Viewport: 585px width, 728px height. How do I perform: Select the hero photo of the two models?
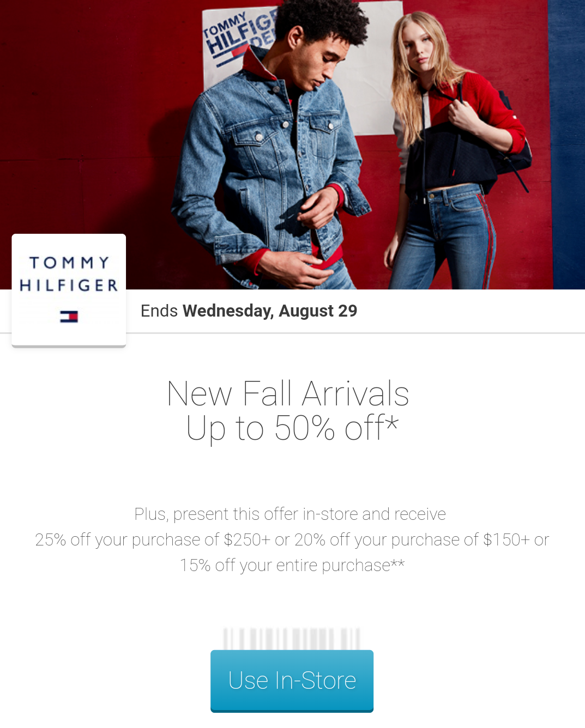tap(292, 144)
